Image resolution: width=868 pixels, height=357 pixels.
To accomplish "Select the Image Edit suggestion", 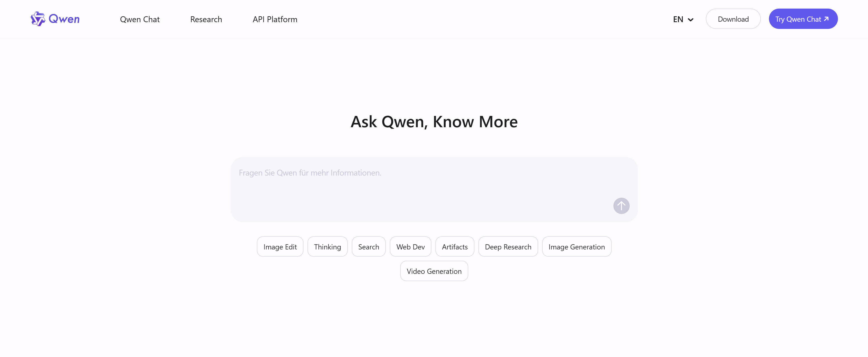I will pyautogui.click(x=280, y=247).
